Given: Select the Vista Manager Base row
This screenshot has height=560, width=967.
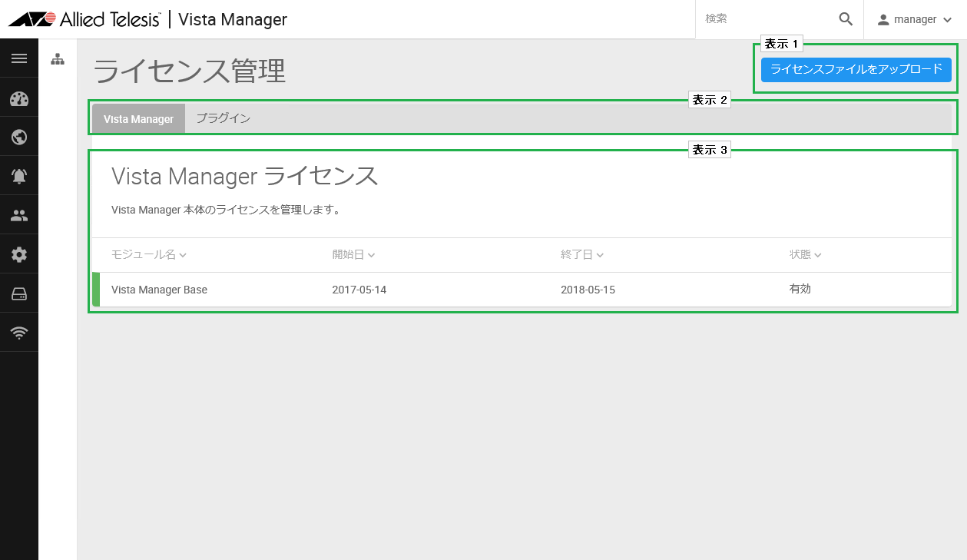Looking at the screenshot, I should coord(522,290).
